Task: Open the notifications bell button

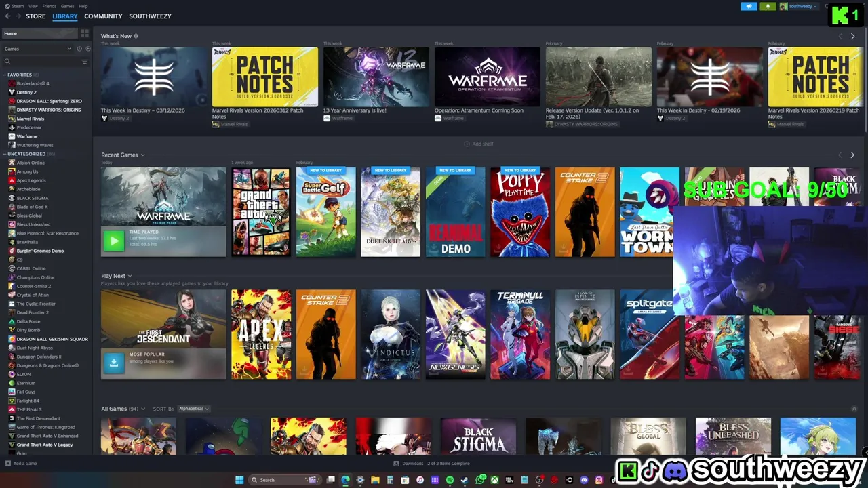Action: pos(768,6)
